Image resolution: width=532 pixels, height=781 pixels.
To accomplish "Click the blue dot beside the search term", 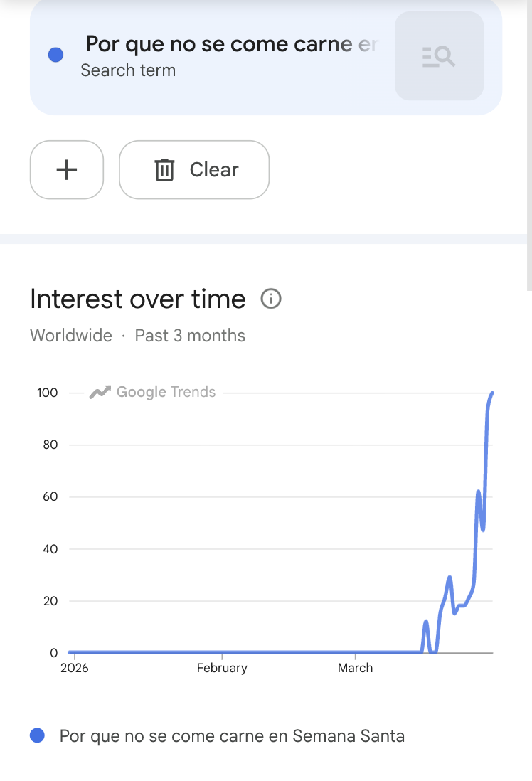I will [x=55, y=55].
